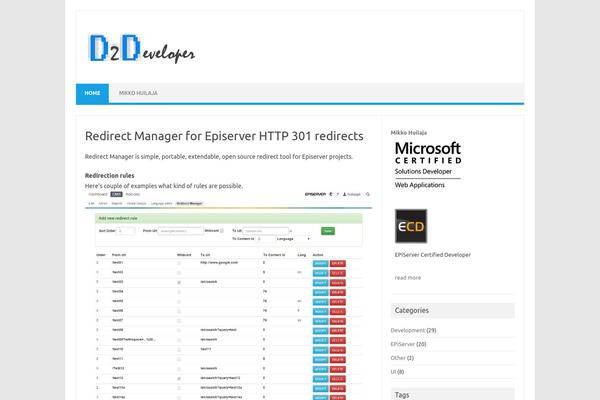600x400 pixels.
Task: Toggle the Wildcard checkbox in the add-rule form
Action: pos(222,231)
